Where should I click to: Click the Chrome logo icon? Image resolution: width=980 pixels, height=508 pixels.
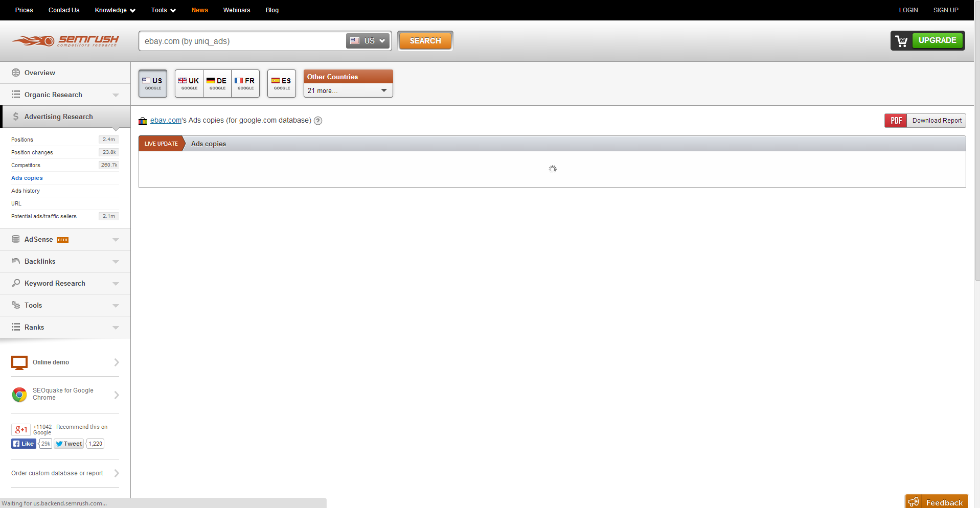click(x=19, y=395)
